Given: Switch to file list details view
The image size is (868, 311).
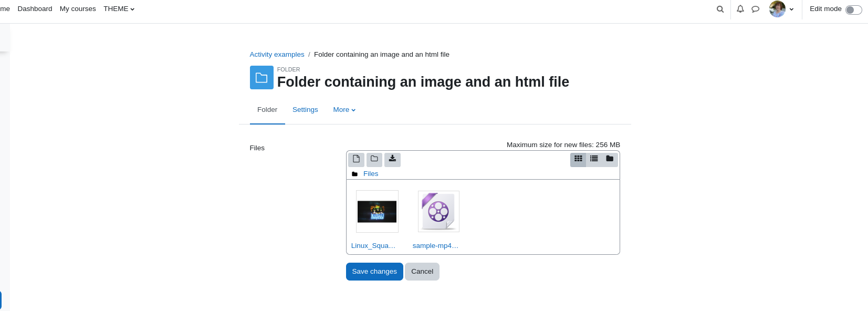Looking at the screenshot, I should tap(594, 159).
